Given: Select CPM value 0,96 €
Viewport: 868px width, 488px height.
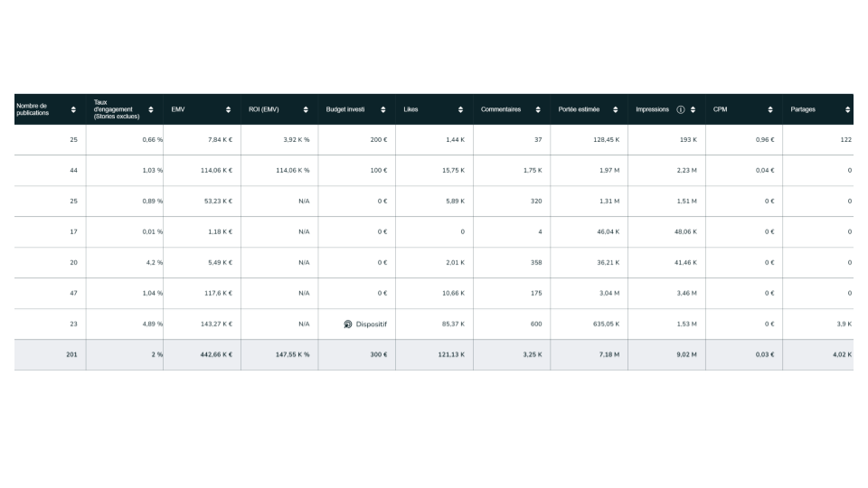Looking at the screenshot, I should coord(765,140).
